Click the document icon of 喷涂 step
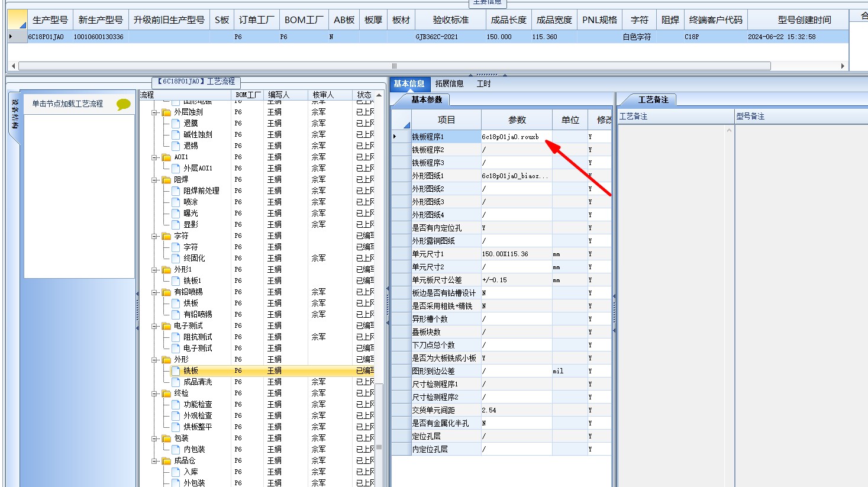Viewport: 868px width, 487px height. pos(176,202)
